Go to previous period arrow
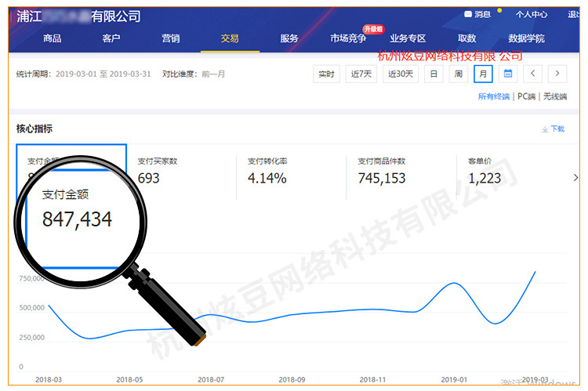The width and height of the screenshot is (588, 391). tap(532, 74)
